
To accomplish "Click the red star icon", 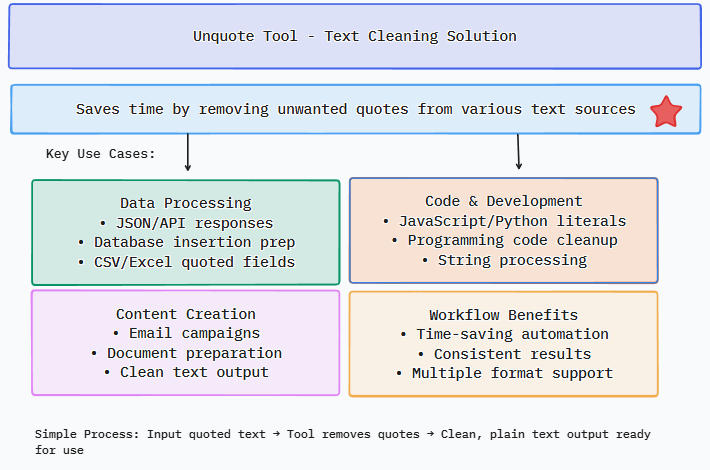I will tap(666, 111).
